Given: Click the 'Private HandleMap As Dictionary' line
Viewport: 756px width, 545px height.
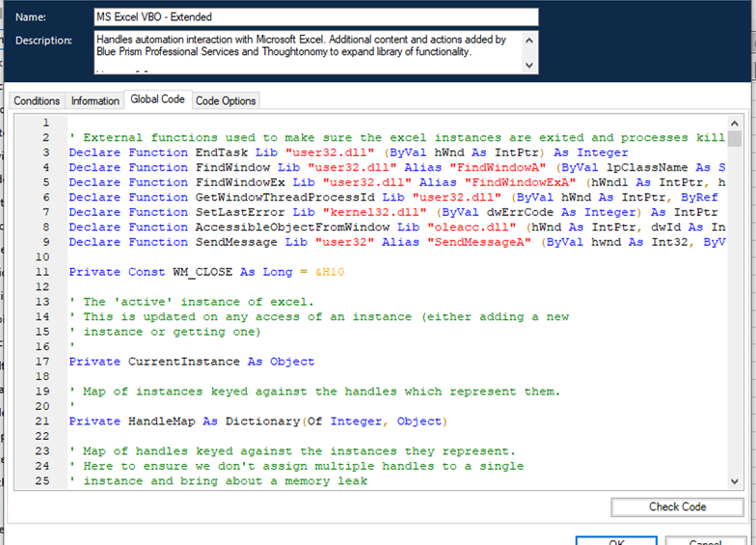Looking at the screenshot, I should coord(258,422).
